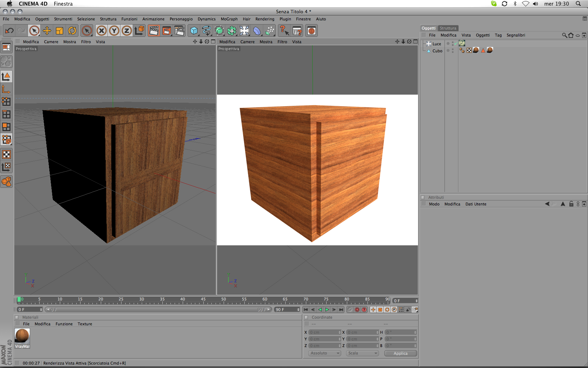The image size is (588, 368).
Task: Toggle the X axis lock
Action: pos(101,31)
